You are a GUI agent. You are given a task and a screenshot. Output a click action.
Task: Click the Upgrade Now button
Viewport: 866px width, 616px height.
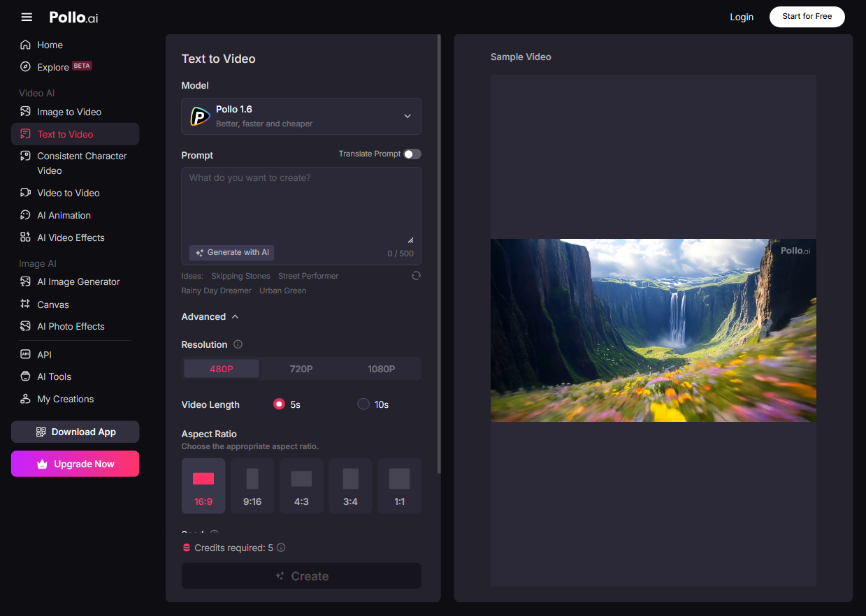pyautogui.click(x=75, y=464)
